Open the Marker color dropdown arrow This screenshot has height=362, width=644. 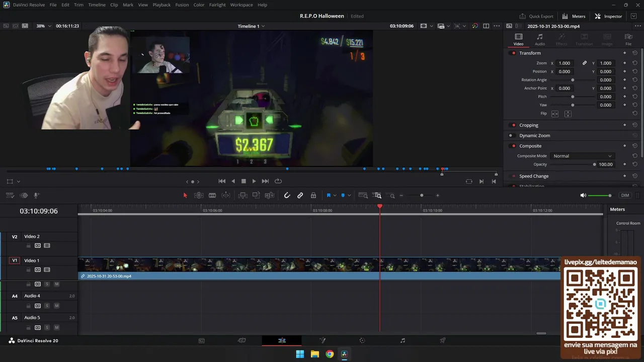tap(349, 196)
